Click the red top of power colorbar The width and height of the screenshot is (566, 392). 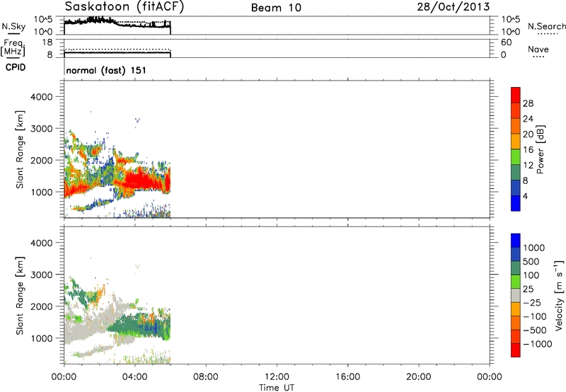click(516, 95)
